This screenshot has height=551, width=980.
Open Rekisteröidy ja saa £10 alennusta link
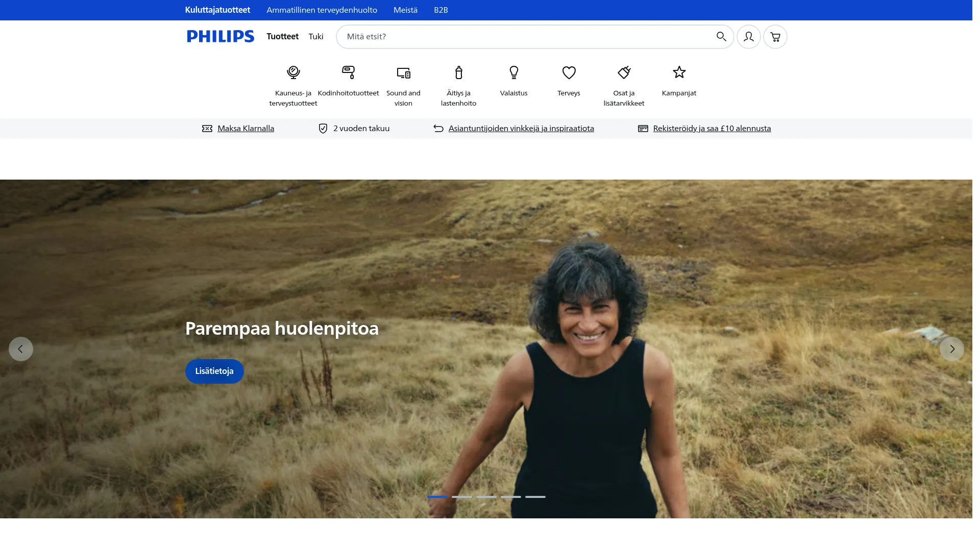pos(712,129)
